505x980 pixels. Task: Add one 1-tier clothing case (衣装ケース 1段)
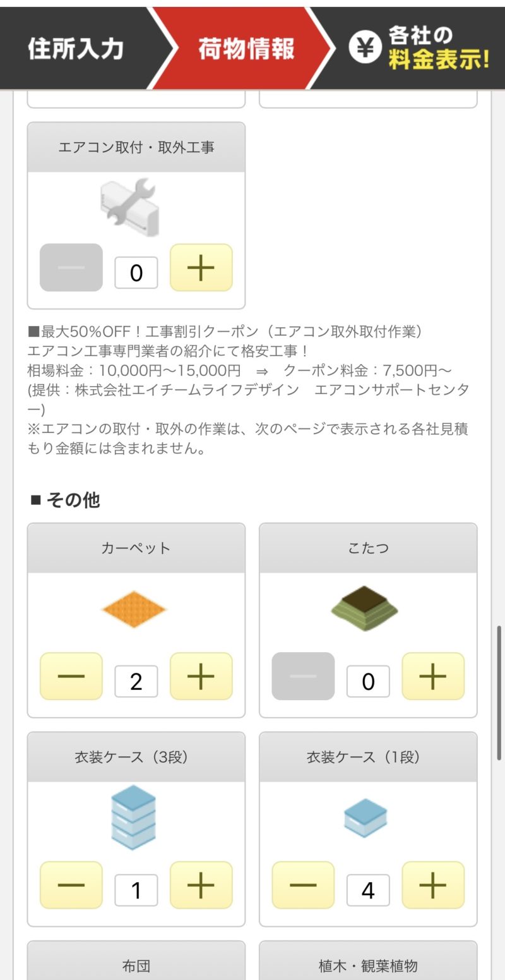pos(433,885)
